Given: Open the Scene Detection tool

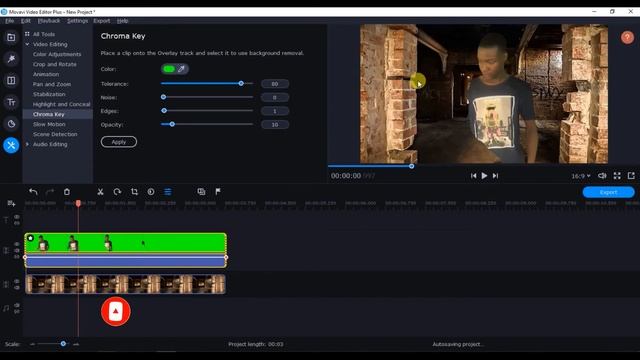Looking at the screenshot, I should click(x=55, y=134).
